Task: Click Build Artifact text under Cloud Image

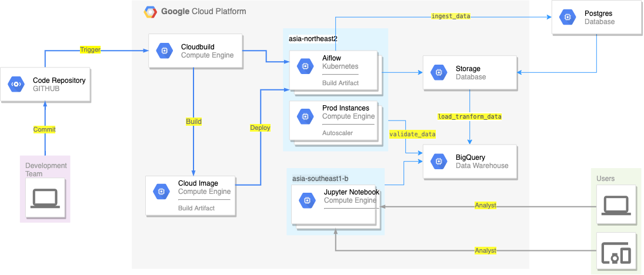Action: tap(196, 208)
